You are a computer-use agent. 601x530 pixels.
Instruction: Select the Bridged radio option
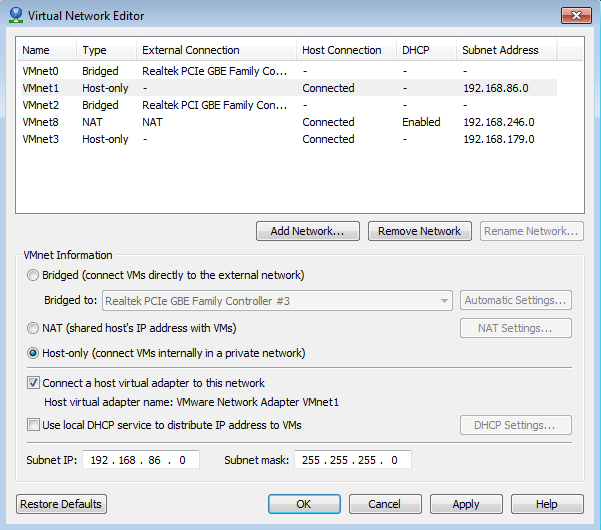[35, 275]
